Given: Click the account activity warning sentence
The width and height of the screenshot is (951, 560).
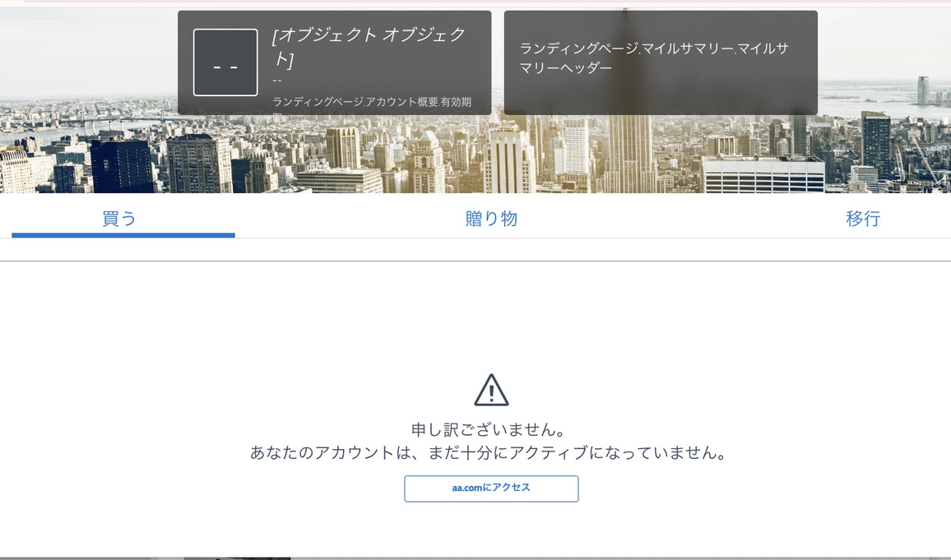Looking at the screenshot, I should point(491,451).
